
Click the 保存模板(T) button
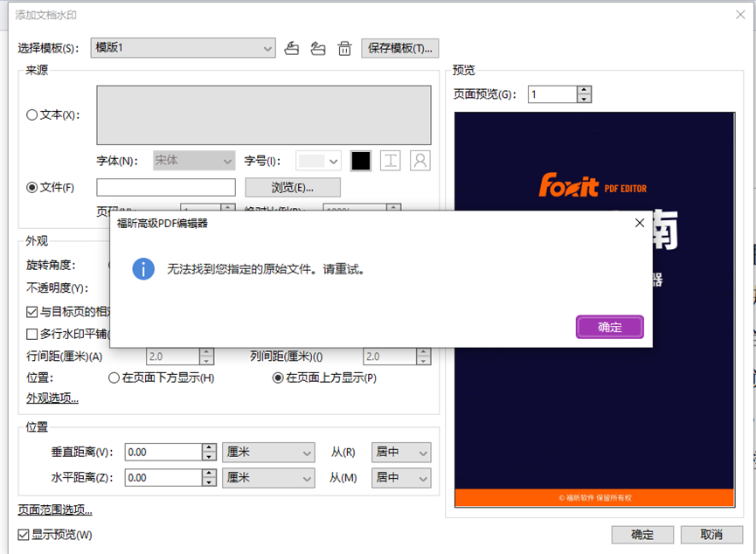(399, 49)
